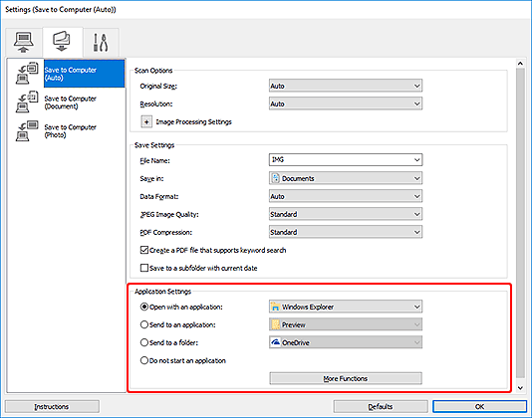The width and height of the screenshot is (532, 418).
Task: Select Save to Computer (Auto) icon
Action: click(x=27, y=74)
